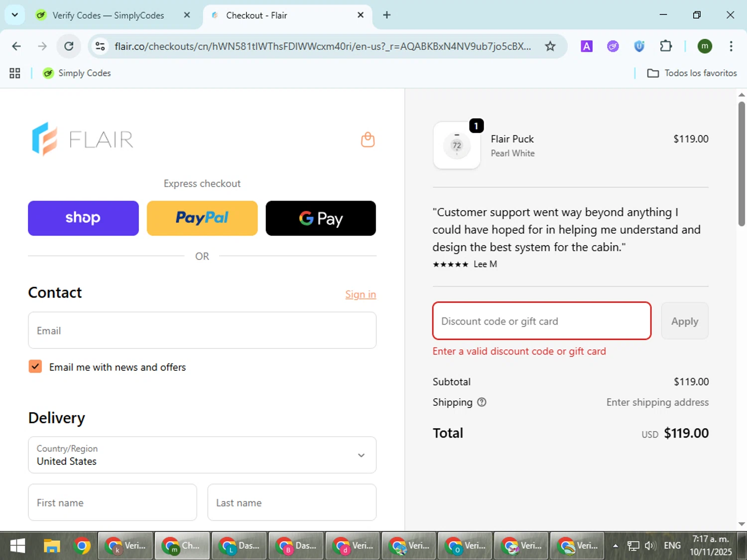Click 'Enter shipping address' text
The width and height of the screenshot is (747, 560).
click(x=657, y=402)
